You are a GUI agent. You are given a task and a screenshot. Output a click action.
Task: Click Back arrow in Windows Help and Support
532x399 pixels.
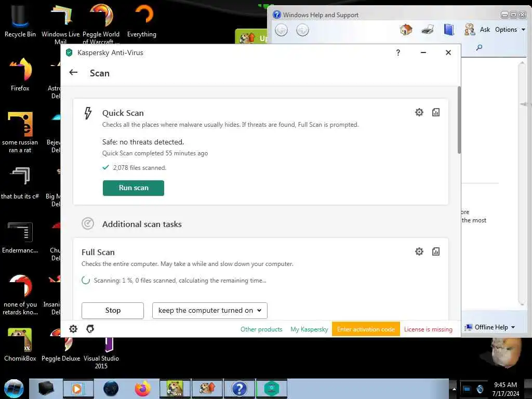(x=281, y=30)
